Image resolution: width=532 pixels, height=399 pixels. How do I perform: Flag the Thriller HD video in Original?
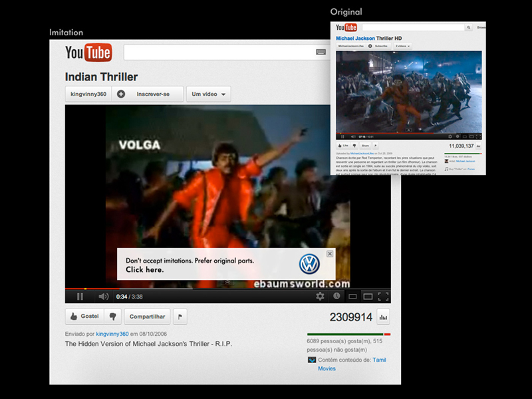[375, 146]
